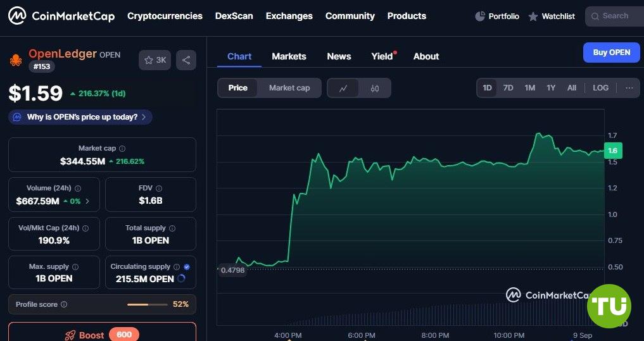
Task: Click the 216.37% (1d) change text
Action: [102, 94]
